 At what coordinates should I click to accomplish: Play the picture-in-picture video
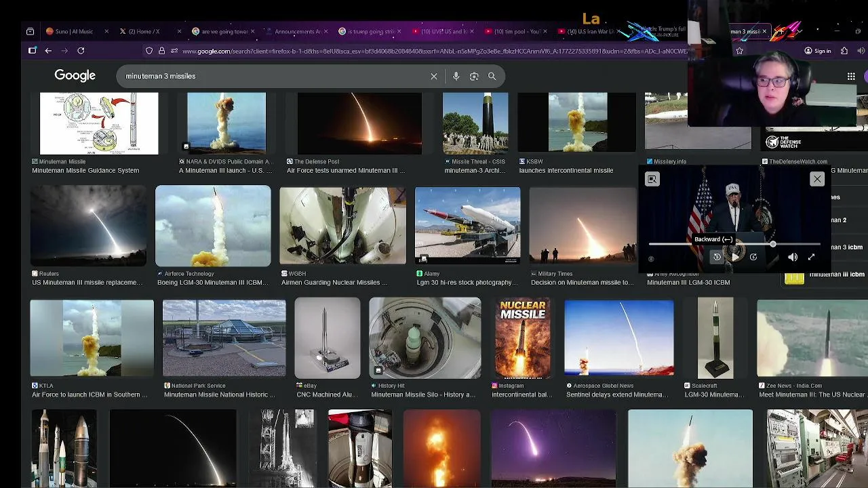point(735,257)
